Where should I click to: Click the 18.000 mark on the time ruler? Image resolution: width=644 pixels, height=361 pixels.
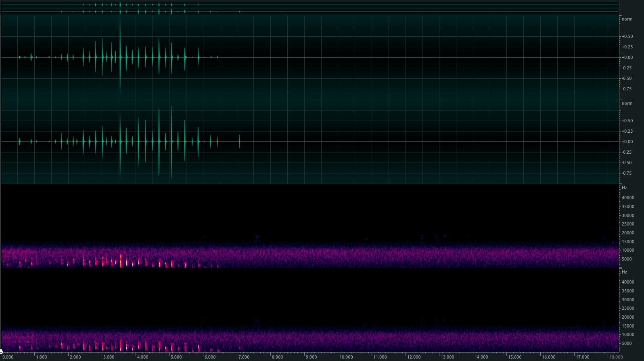[x=616, y=357]
